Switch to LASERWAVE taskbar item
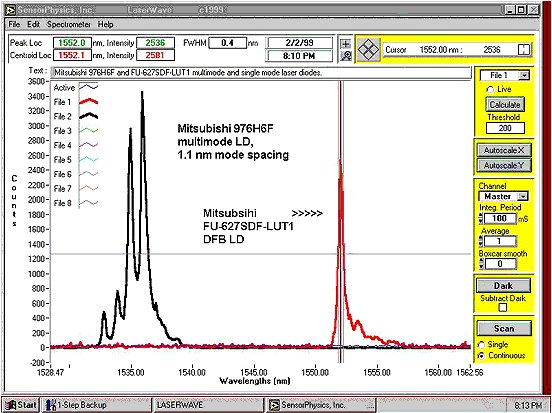The height and width of the screenshot is (413, 552). [x=209, y=405]
